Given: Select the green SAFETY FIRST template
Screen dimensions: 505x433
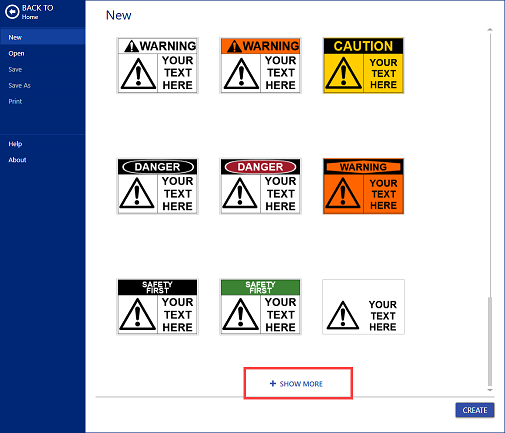Looking at the screenshot, I should 260,307.
